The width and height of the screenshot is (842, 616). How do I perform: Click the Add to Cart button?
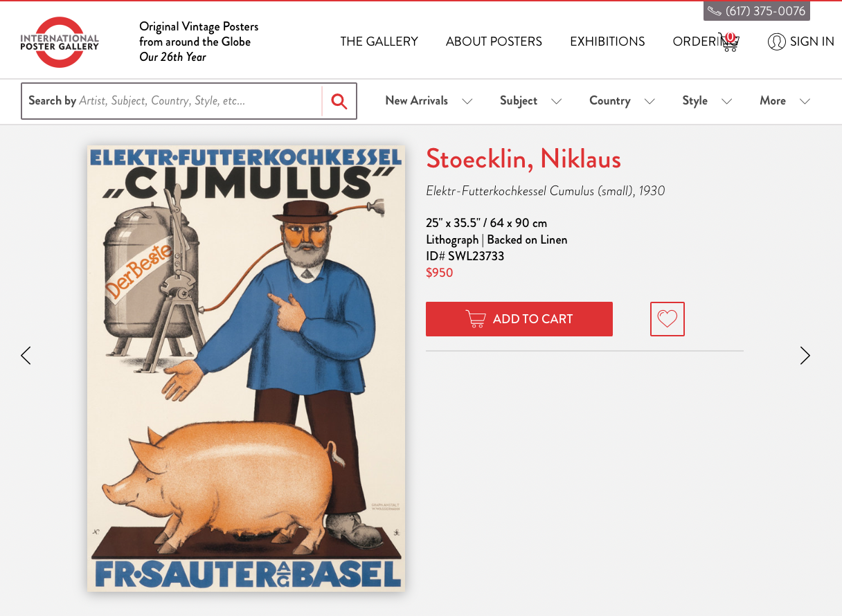point(519,319)
